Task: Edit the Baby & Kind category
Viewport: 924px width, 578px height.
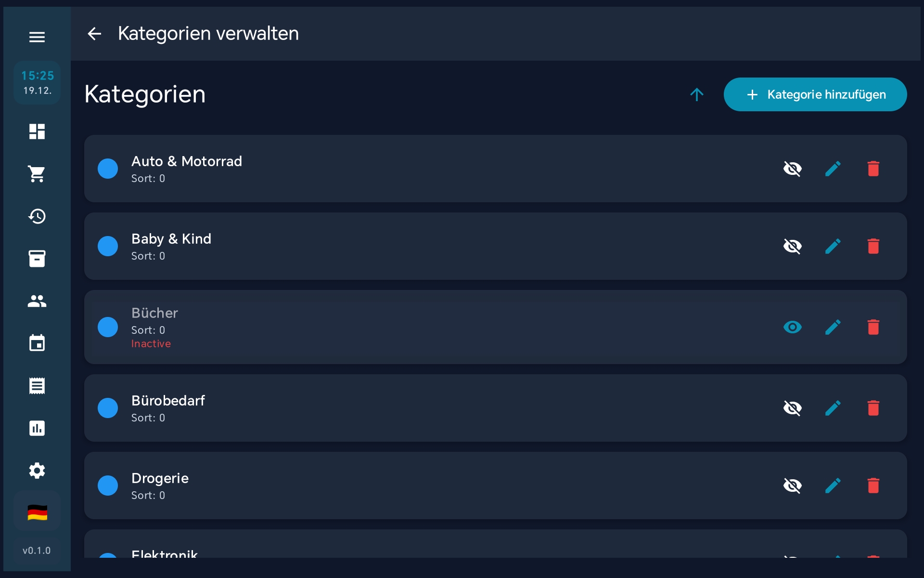Action: click(833, 246)
